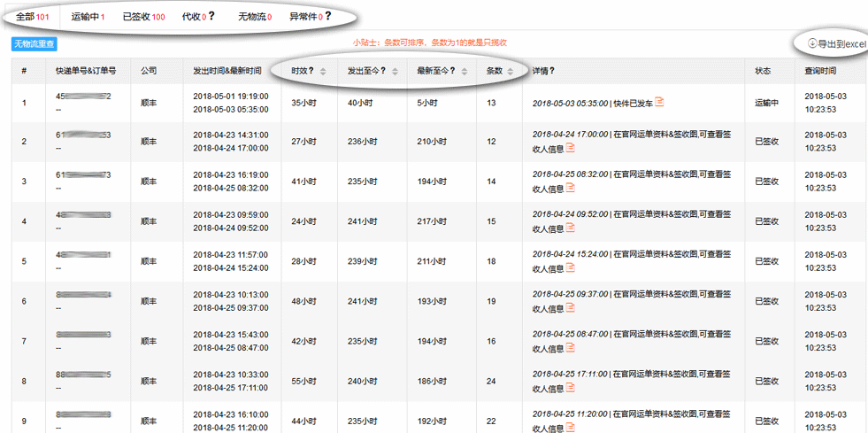Viewport: 868px width, 433px height.
Task: Open detail icon in row 4 details
Action: point(571,228)
